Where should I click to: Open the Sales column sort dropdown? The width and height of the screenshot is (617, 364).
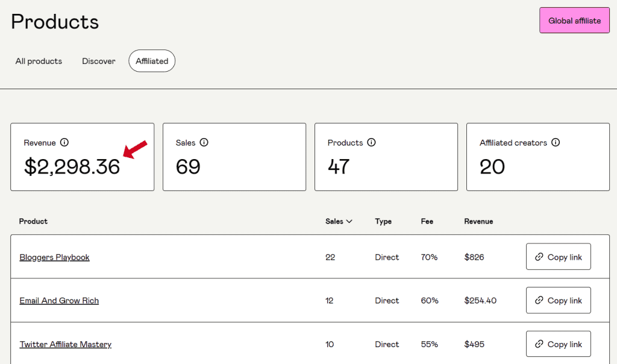pyautogui.click(x=348, y=221)
